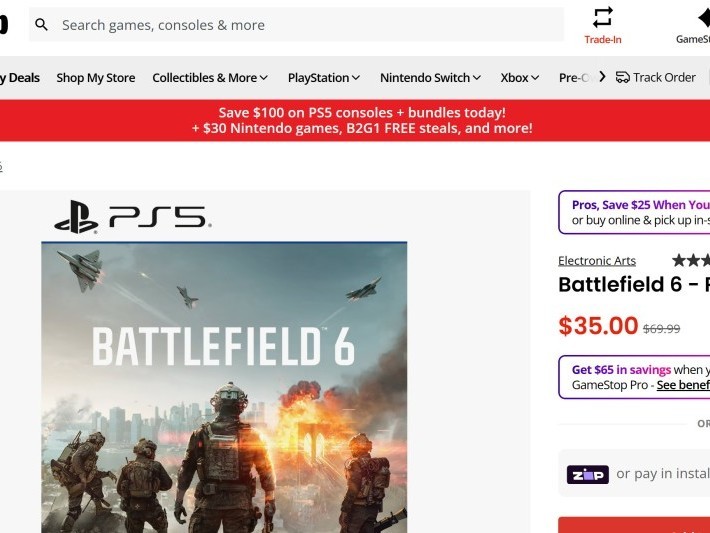Select the Deals menu item
Viewport: 710px width, 533px height.
pos(22,78)
